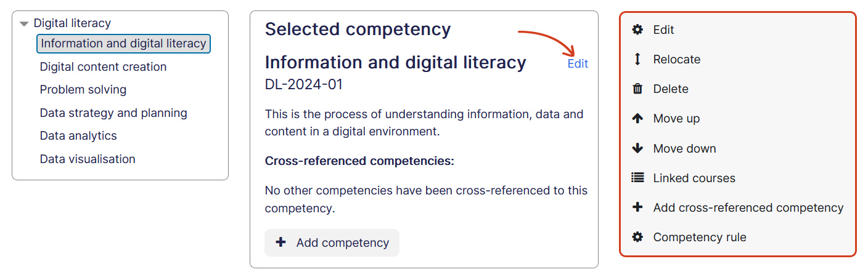Click the Move up arrow icon

pos(637,119)
